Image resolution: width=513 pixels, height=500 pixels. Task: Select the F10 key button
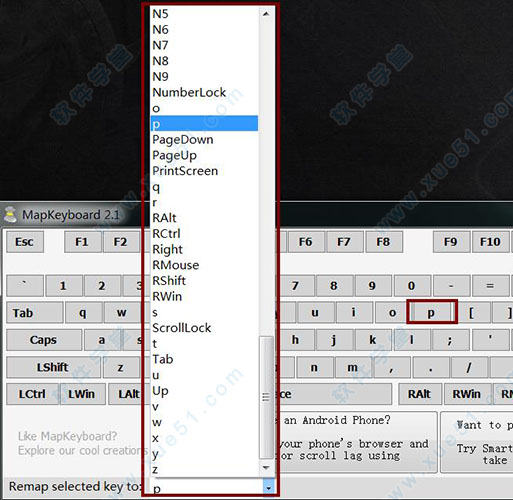click(490, 242)
